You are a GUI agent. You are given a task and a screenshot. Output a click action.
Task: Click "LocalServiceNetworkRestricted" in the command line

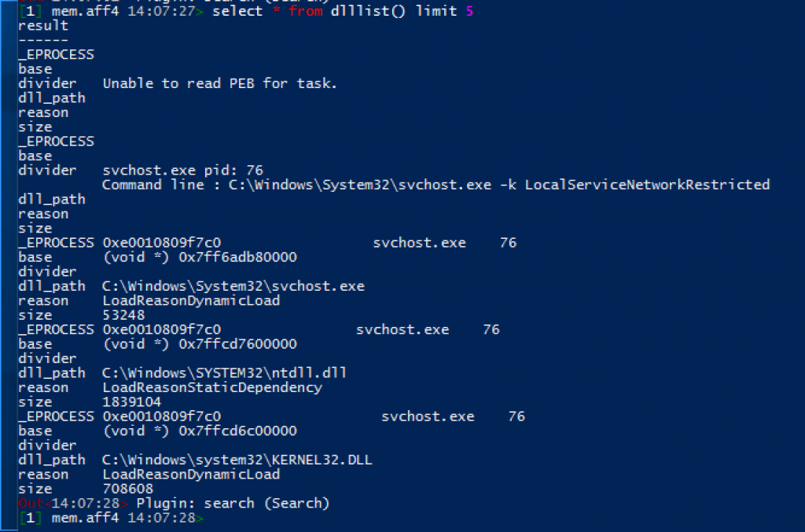[647, 185]
